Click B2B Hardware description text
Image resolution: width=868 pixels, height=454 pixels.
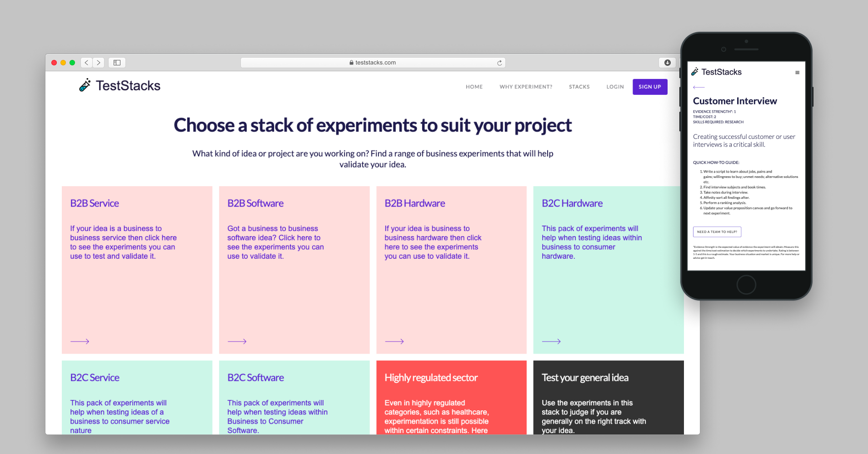click(433, 242)
